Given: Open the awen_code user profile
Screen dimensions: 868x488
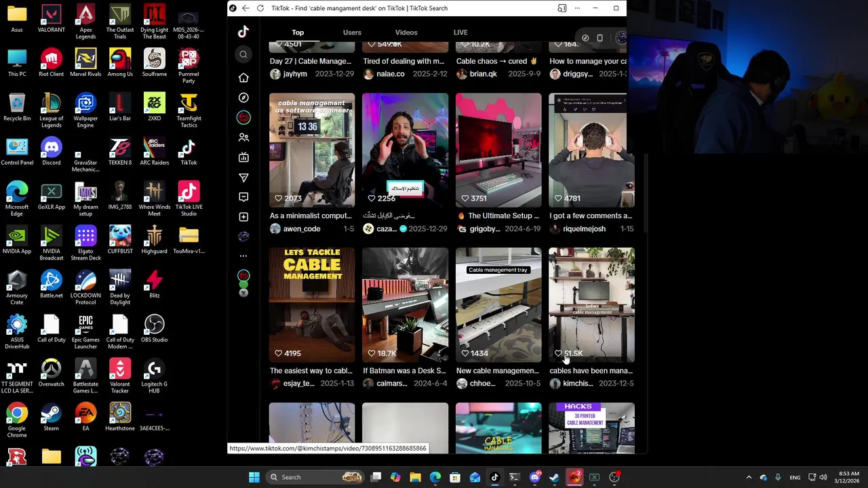Looking at the screenshot, I should (x=301, y=229).
